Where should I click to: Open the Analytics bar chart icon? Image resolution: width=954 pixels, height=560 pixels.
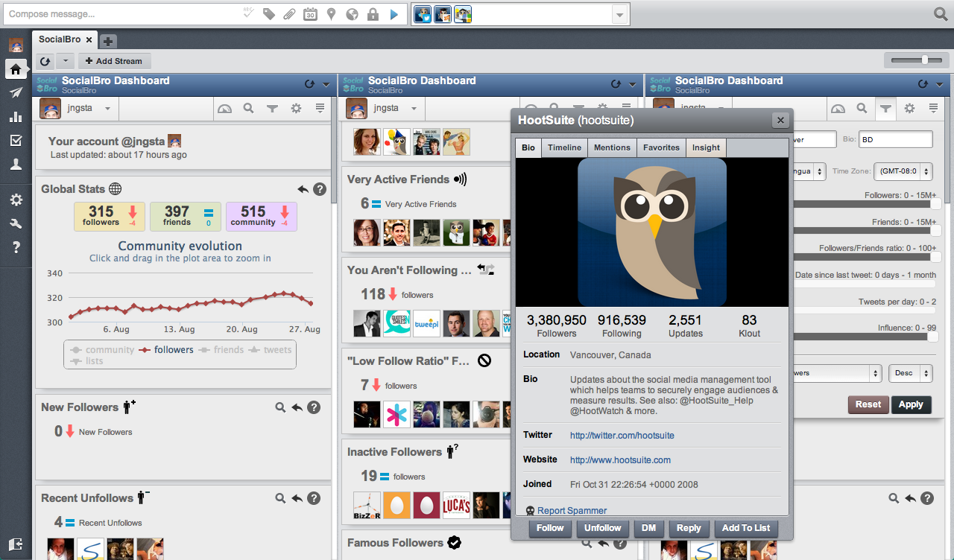(x=16, y=116)
